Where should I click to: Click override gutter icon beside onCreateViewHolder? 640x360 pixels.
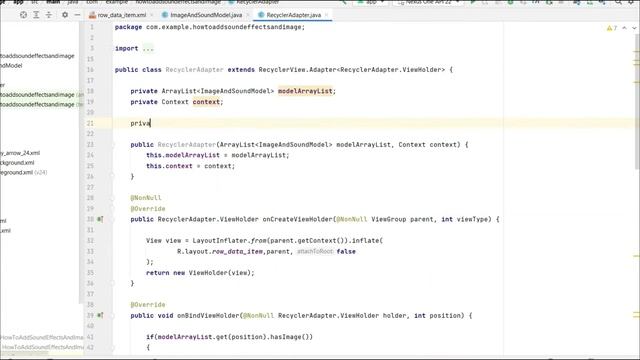(100, 219)
